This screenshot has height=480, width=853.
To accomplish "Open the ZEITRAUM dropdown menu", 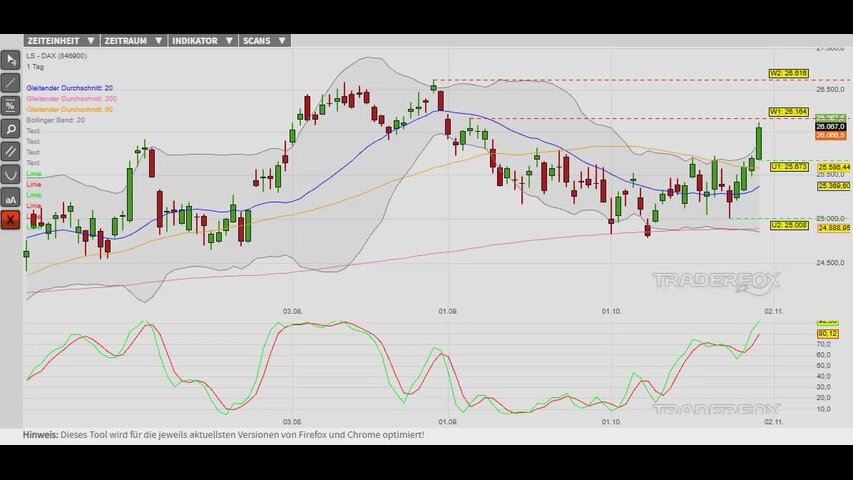I will tap(134, 41).
